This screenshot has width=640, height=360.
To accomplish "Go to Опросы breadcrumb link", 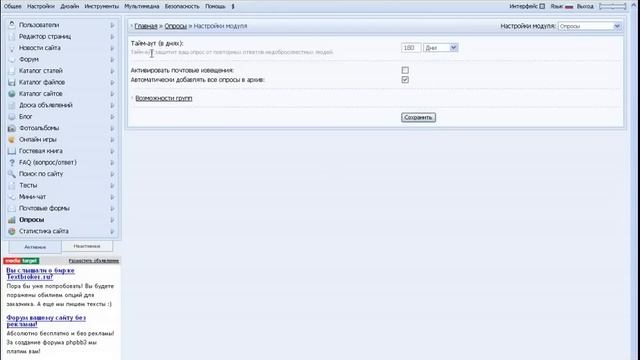I will 176,26.
